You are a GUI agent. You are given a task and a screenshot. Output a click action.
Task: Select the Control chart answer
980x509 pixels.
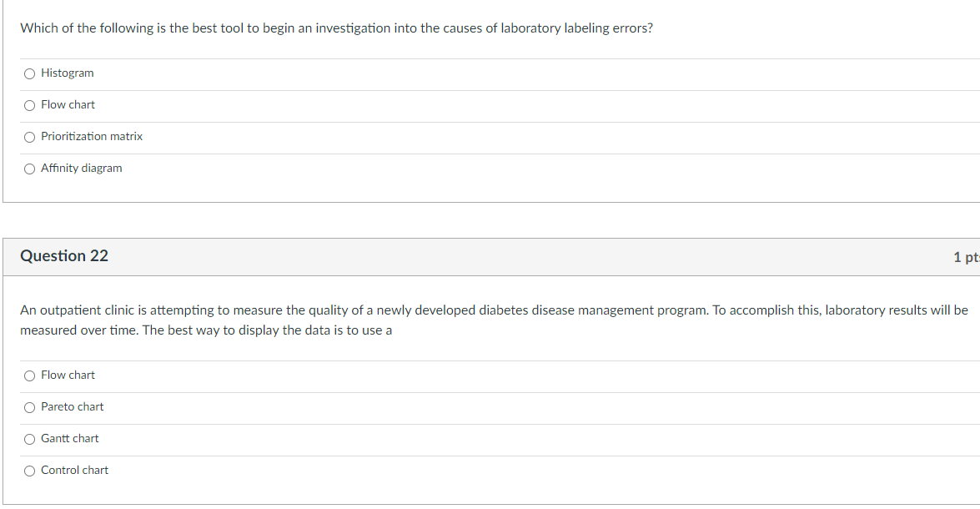point(29,471)
